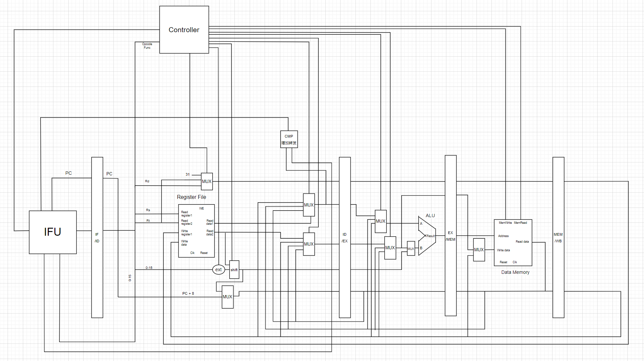644x361 pixels.
Task: Click the 'Rs' wire label
Action: [x=148, y=210]
